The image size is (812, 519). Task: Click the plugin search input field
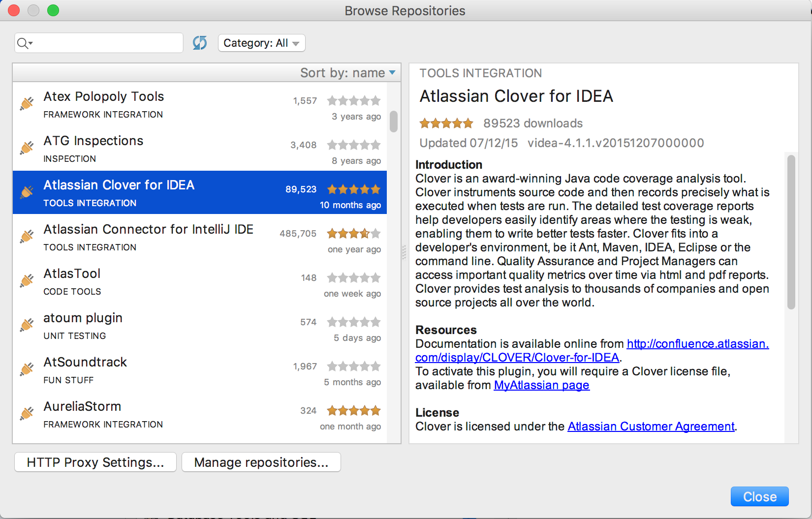pyautogui.click(x=99, y=43)
